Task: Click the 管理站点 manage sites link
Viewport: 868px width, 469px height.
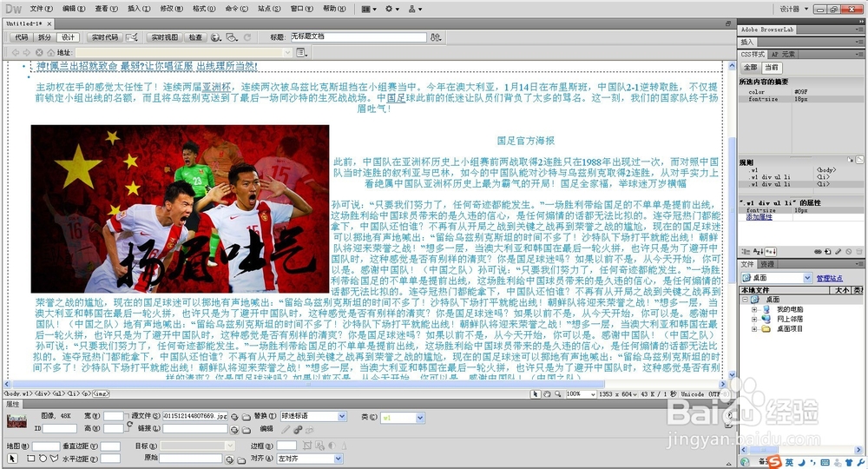Action: 829,278
